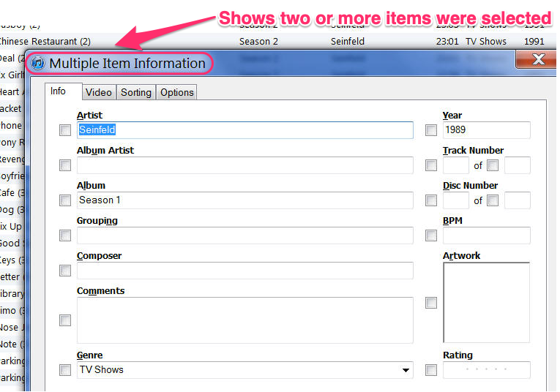Tick the Track Number checkbox

pyautogui.click(x=431, y=165)
